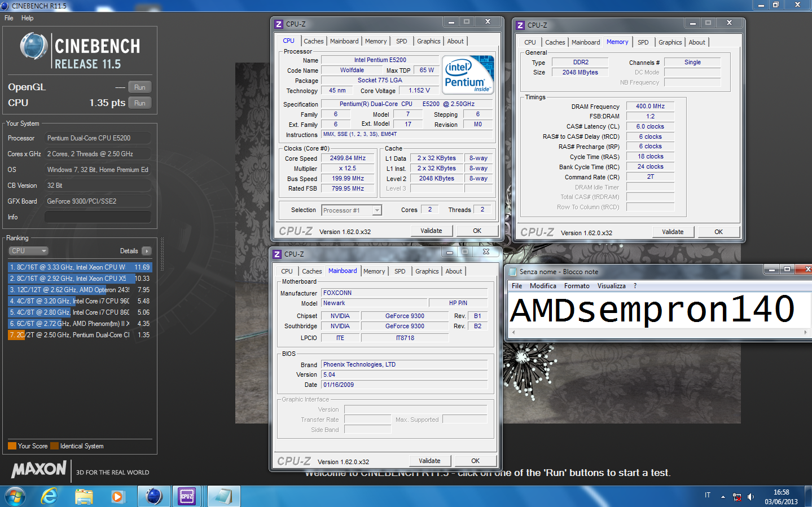Open the Windows Start button
The image size is (812, 507).
pos(15,496)
